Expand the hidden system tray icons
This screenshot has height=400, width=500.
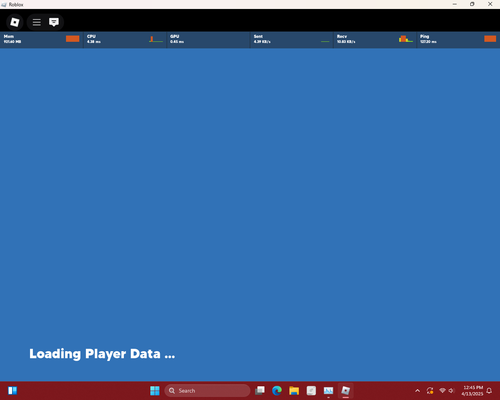click(417, 391)
